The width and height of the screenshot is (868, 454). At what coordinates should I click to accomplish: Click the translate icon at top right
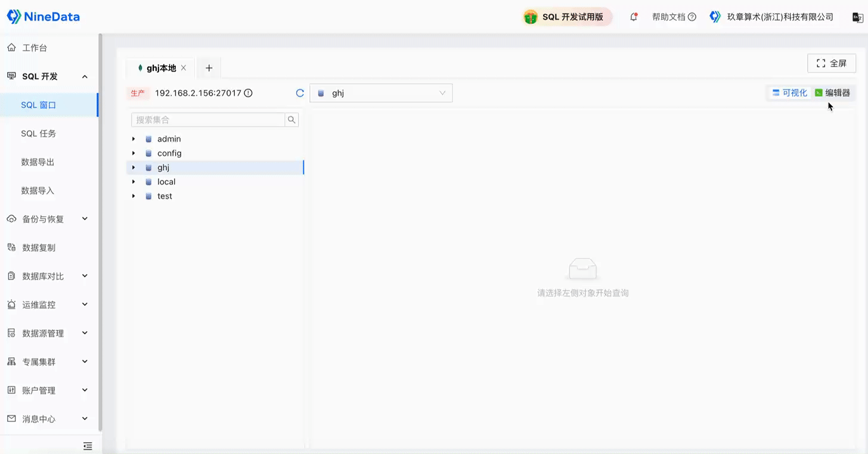pyautogui.click(x=858, y=17)
